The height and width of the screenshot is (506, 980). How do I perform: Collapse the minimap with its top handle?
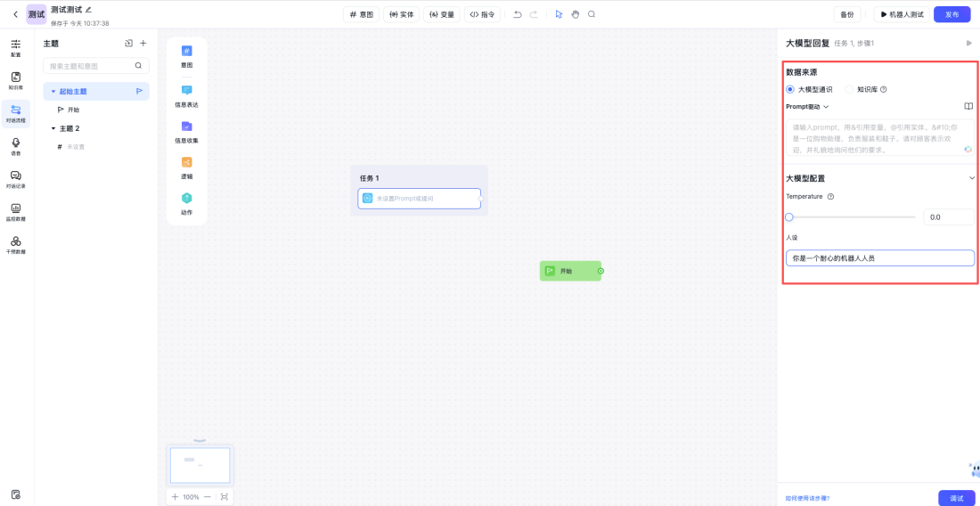click(200, 441)
